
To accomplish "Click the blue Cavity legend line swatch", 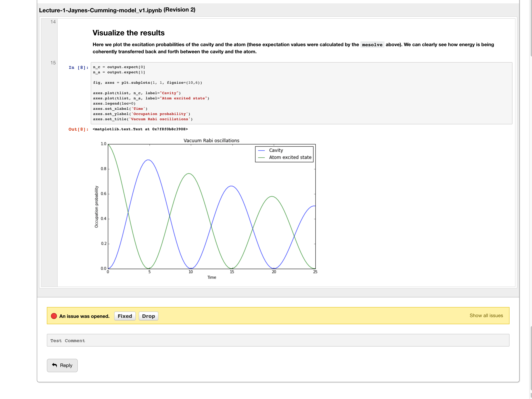I will [261, 150].
